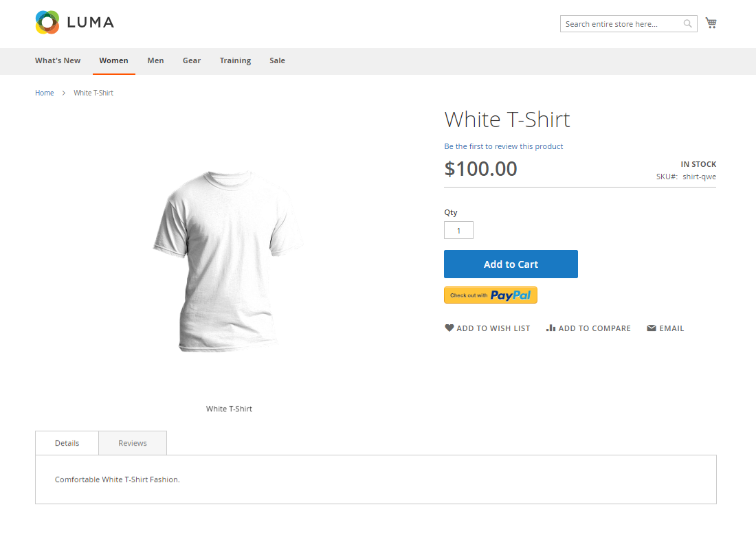Open the Training menu
Screen dimensions: 756x533
(235, 60)
